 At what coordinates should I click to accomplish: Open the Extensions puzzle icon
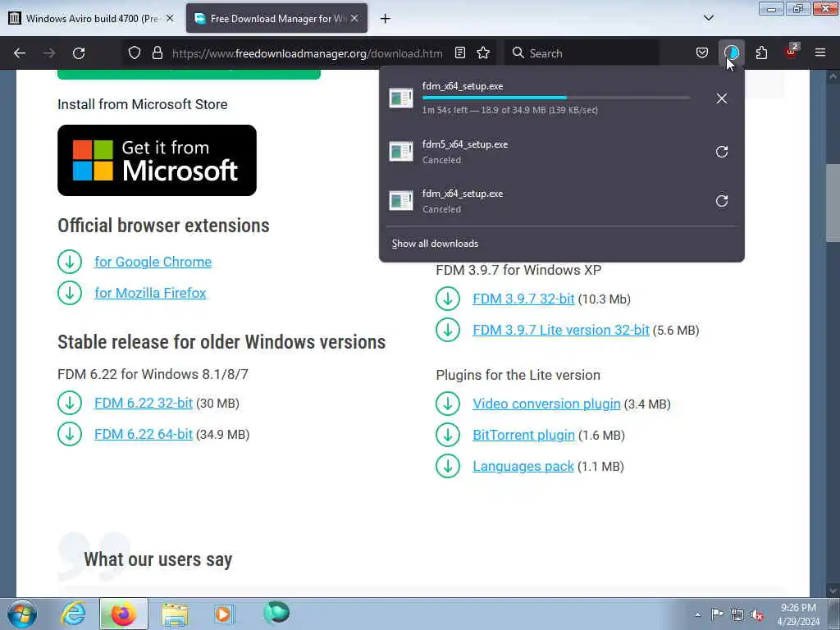(x=761, y=53)
